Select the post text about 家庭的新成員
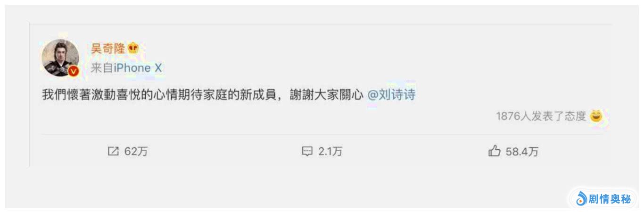The image size is (644, 213). pyautogui.click(x=203, y=94)
